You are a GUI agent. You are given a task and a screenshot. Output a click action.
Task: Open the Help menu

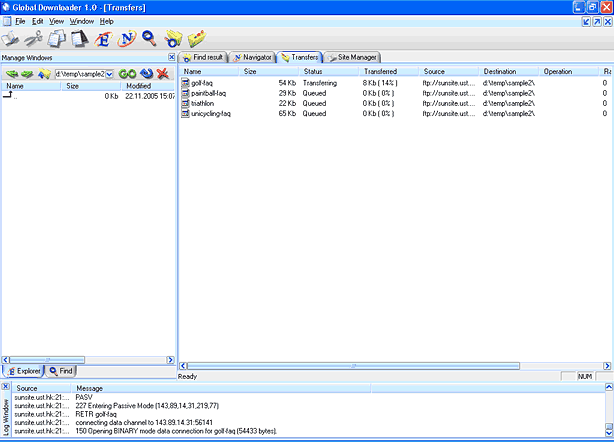[x=107, y=22]
